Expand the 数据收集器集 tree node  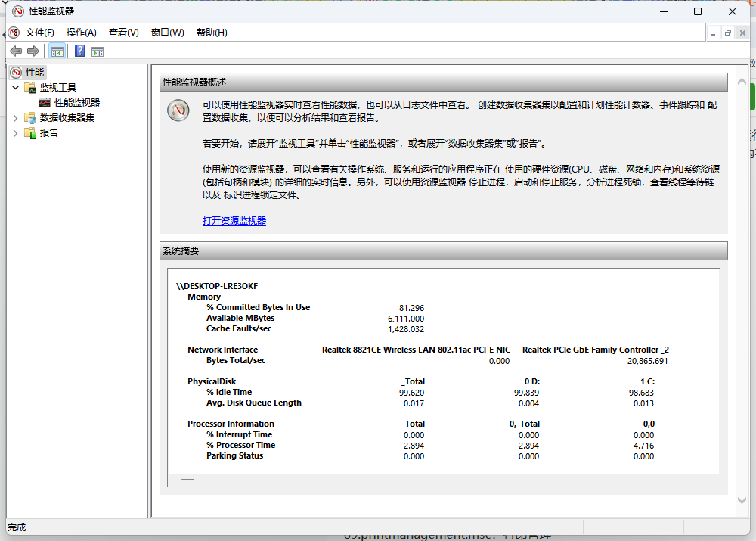(15, 118)
